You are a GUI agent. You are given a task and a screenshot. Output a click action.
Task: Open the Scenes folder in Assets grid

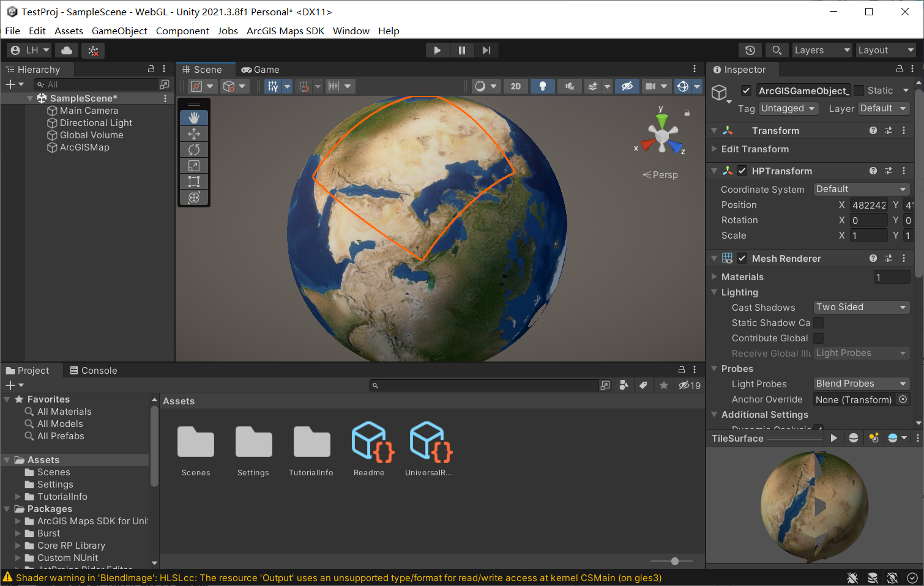(196, 442)
